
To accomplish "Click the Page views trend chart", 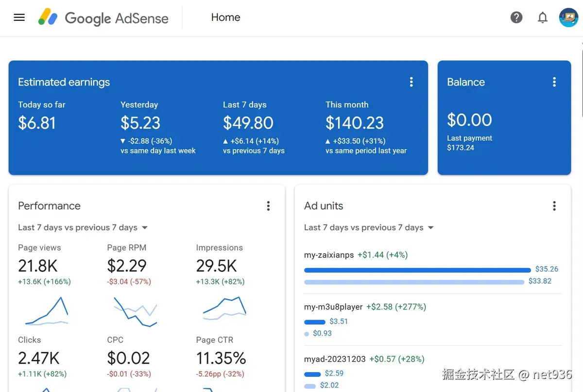I will pos(47,311).
